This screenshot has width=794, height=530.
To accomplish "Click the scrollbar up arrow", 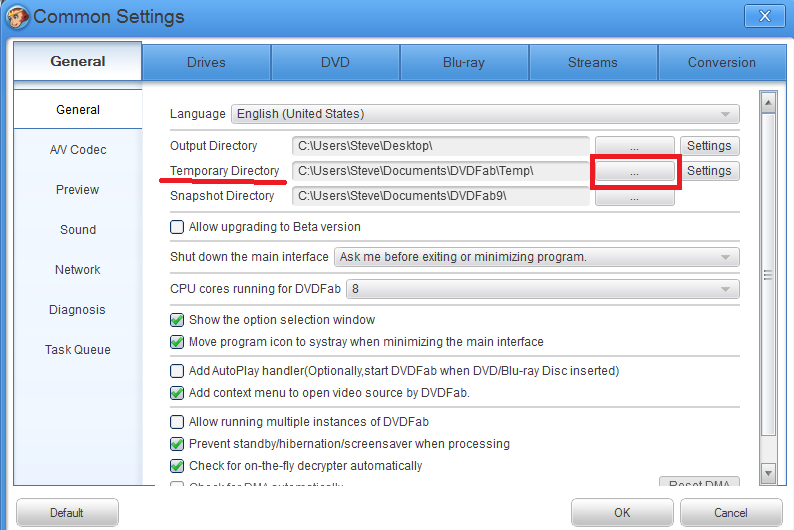I will [768, 103].
